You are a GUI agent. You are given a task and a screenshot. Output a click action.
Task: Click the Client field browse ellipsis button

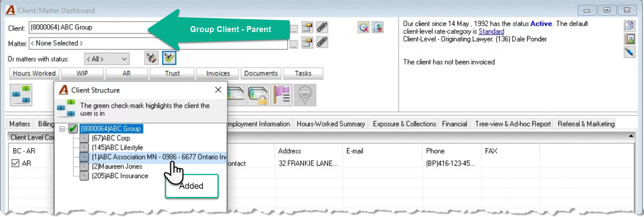pos(294,30)
